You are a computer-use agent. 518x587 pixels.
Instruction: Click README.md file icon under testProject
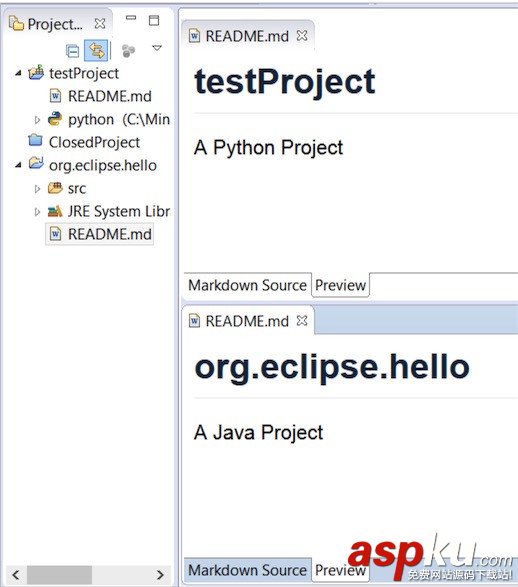55,96
